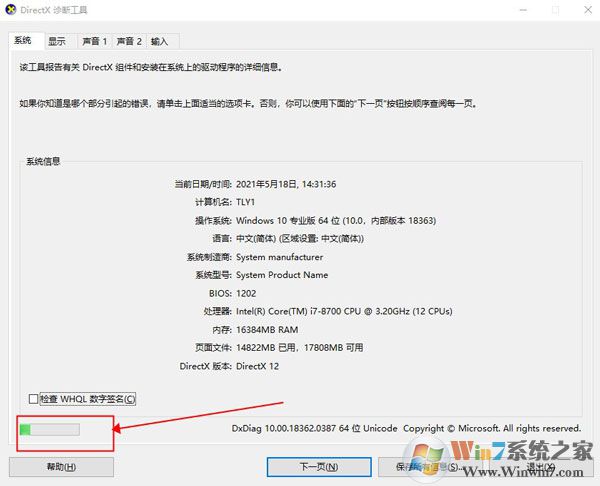Screen dimensions: 600x486
Task: Minimize the DirectX diagnostic tool window
Action: [x=523, y=10]
